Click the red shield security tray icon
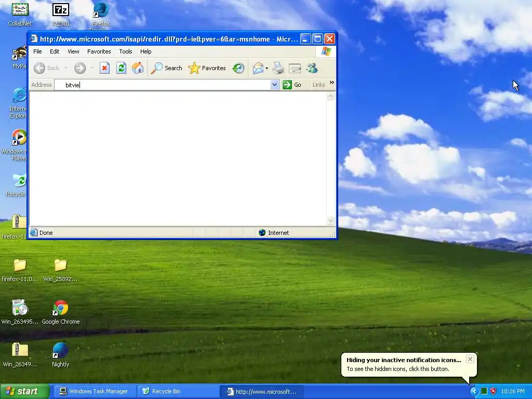 [x=494, y=392]
